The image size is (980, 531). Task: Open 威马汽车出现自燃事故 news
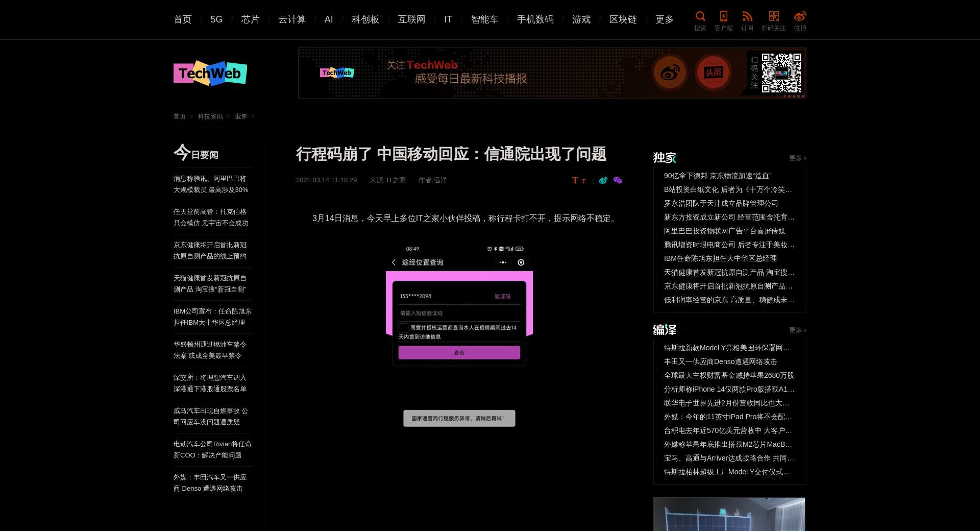(x=211, y=417)
